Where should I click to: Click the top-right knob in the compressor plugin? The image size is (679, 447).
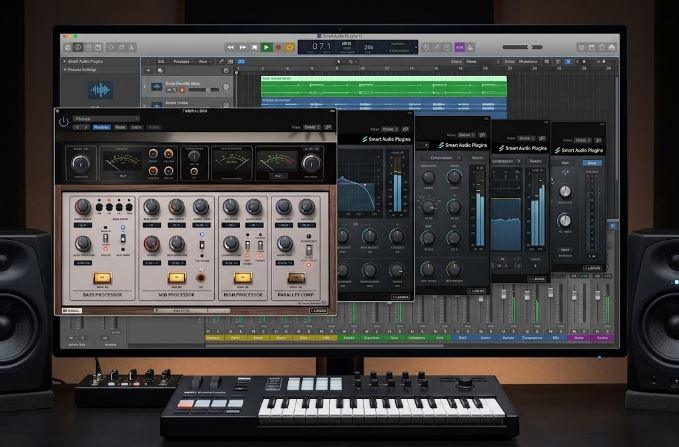(454, 177)
